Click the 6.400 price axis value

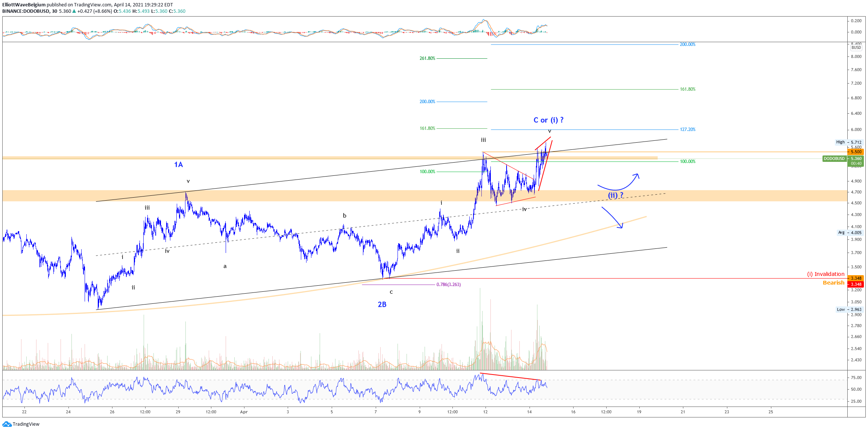856,113
